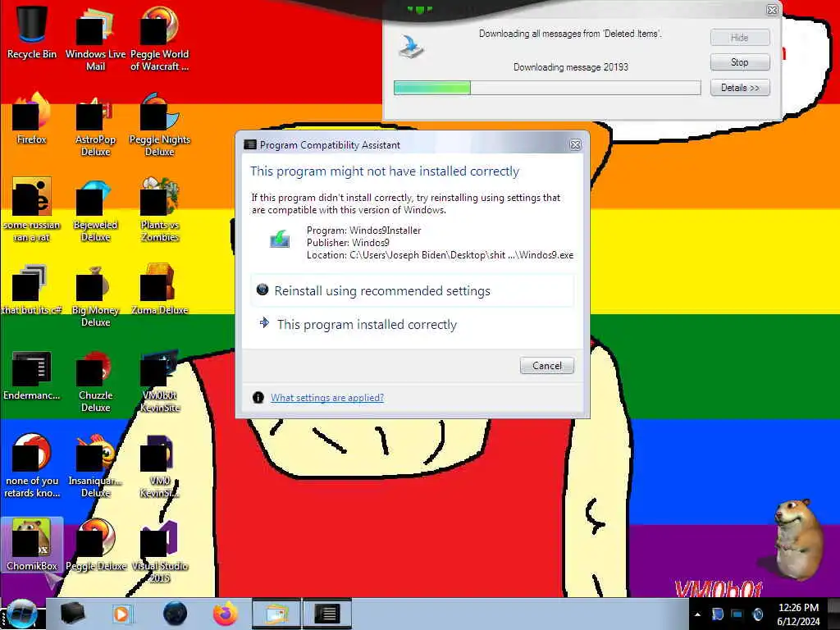Select the Zuma Deluxe desktop icon
This screenshot has height=630, width=840.
[x=159, y=288]
